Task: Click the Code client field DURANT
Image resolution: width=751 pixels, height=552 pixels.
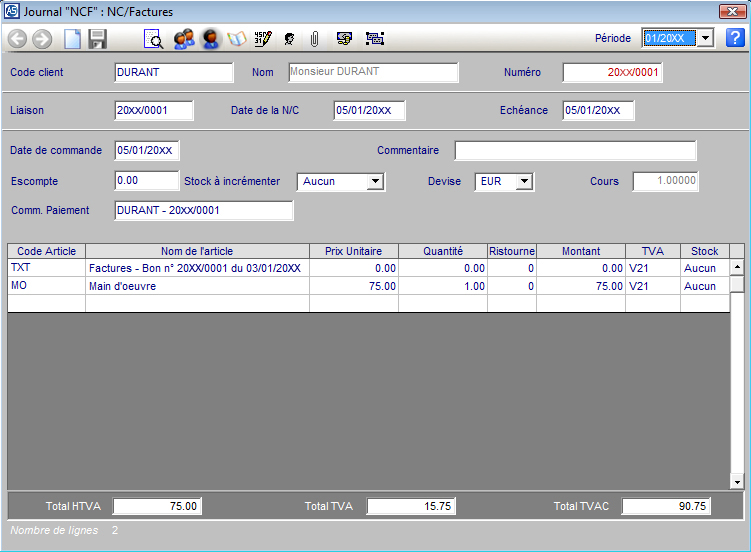Action: click(174, 72)
